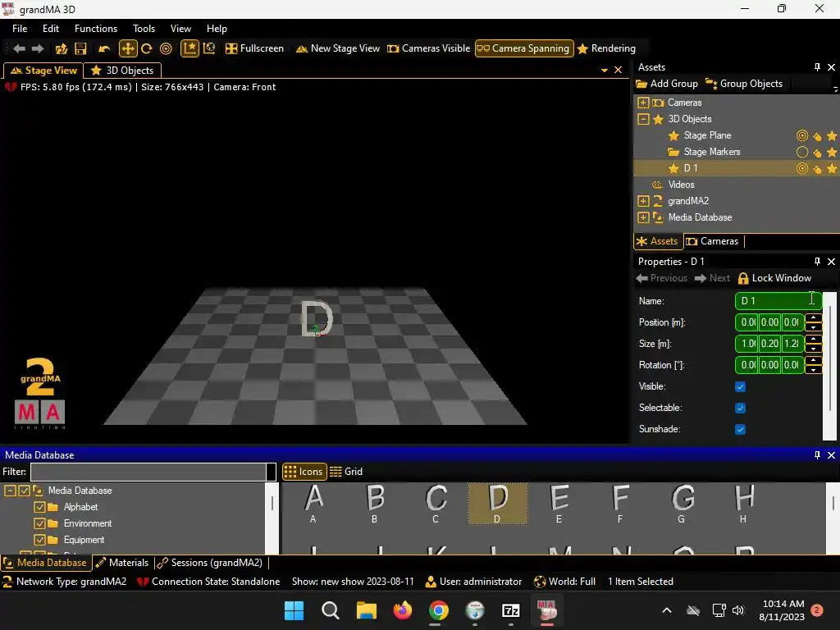Toggle the Equipment folder checkbox
Image resolution: width=840 pixels, height=630 pixels.
coord(39,540)
